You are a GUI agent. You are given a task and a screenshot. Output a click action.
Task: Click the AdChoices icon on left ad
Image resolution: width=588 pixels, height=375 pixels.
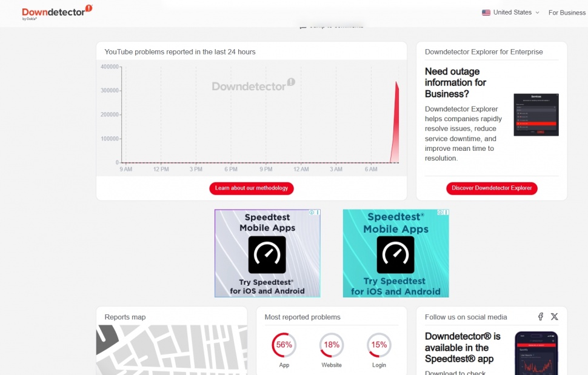[x=312, y=213]
